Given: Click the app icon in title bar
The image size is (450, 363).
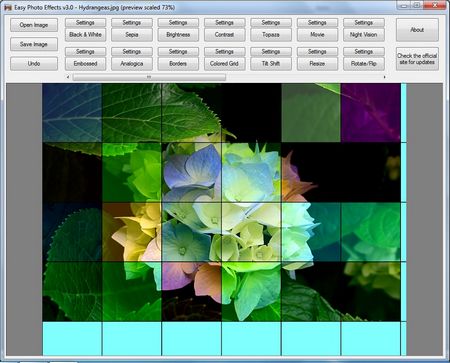Looking at the screenshot, I should point(8,7).
